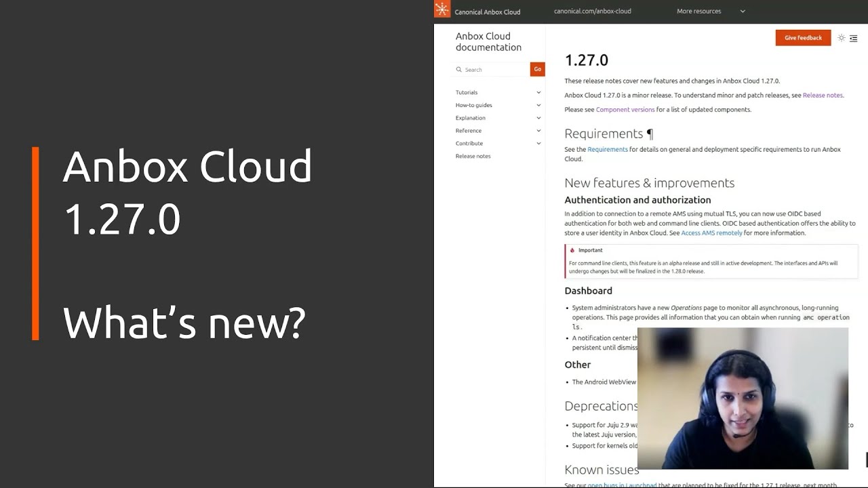Click the Known issues heading
The height and width of the screenshot is (488, 868).
[601, 470]
